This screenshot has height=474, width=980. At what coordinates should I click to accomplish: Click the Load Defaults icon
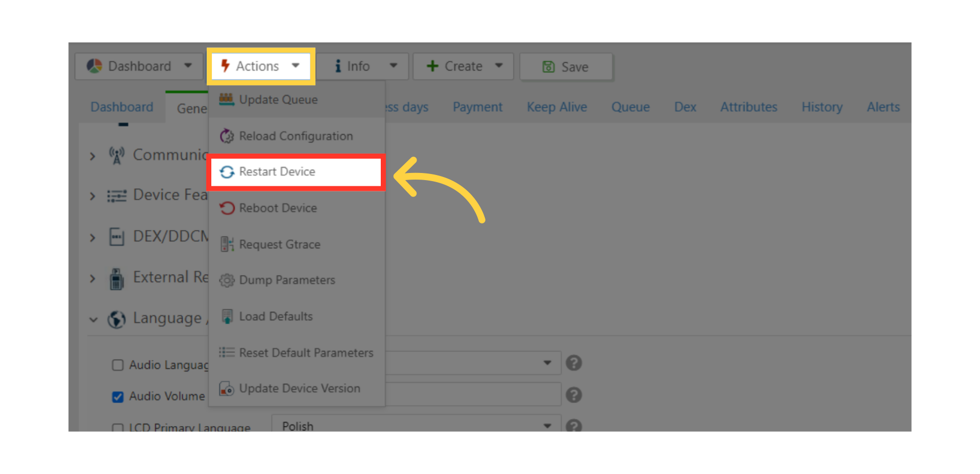[227, 316]
